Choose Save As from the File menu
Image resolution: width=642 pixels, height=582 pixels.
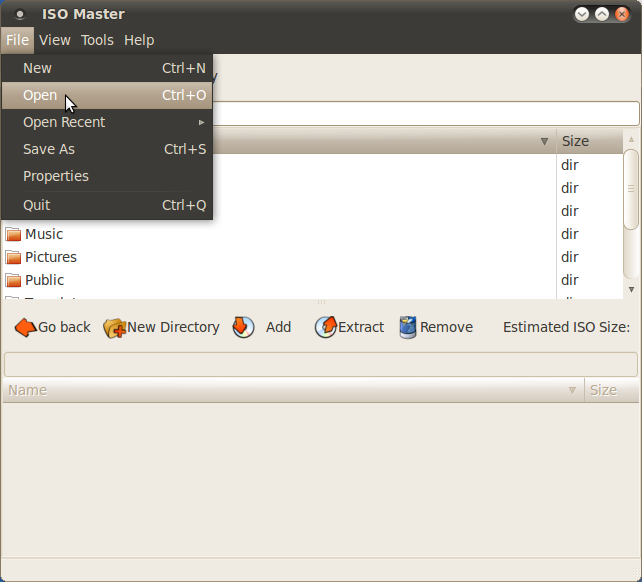click(x=107, y=149)
